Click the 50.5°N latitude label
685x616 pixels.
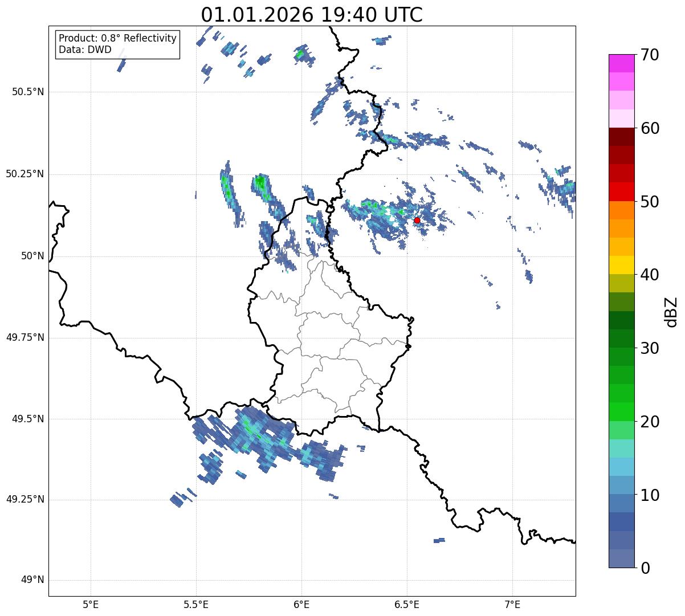point(28,92)
